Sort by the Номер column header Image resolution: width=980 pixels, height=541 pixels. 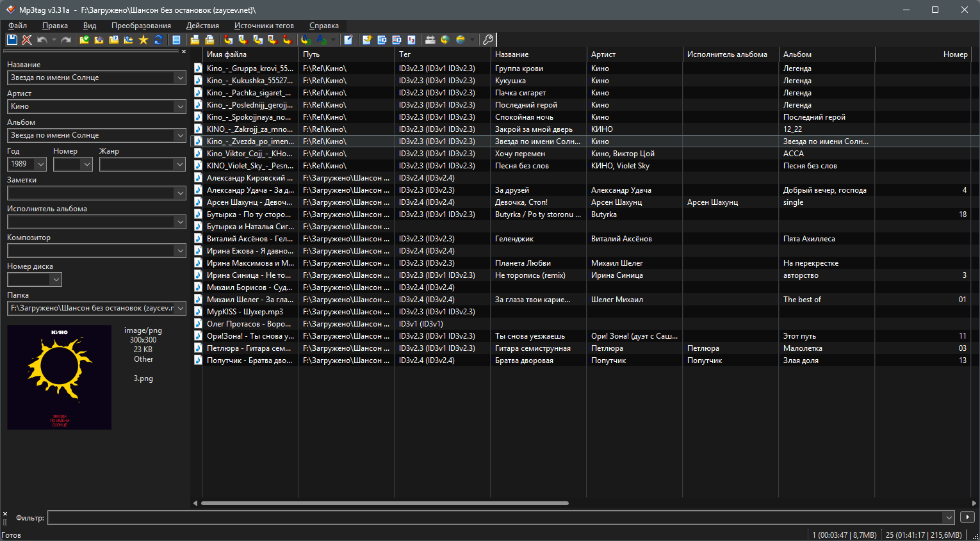coord(923,54)
